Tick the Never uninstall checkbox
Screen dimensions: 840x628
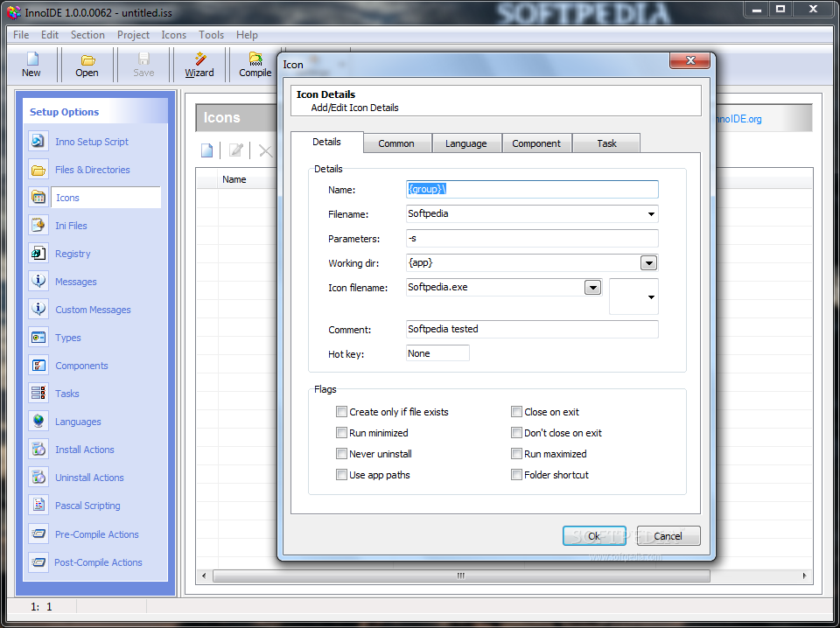click(x=341, y=453)
